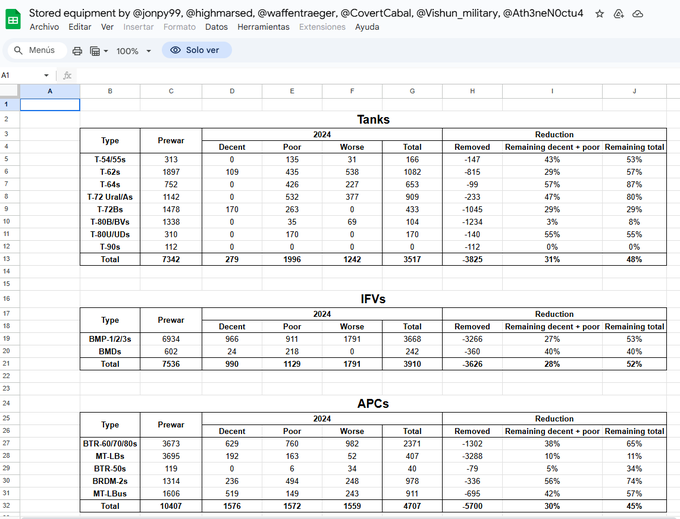
Task: Select the T-90s type cell
Action: 110,247
